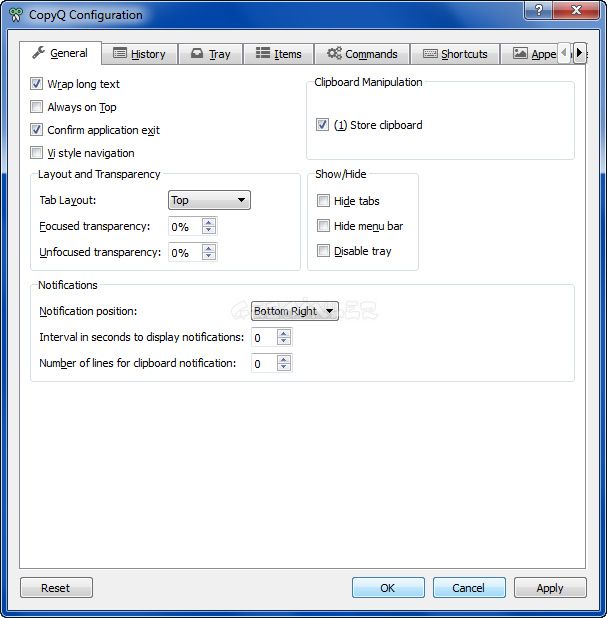Increase clipboard notification lines up arrow
607x618 pixels.
[x=284, y=359]
